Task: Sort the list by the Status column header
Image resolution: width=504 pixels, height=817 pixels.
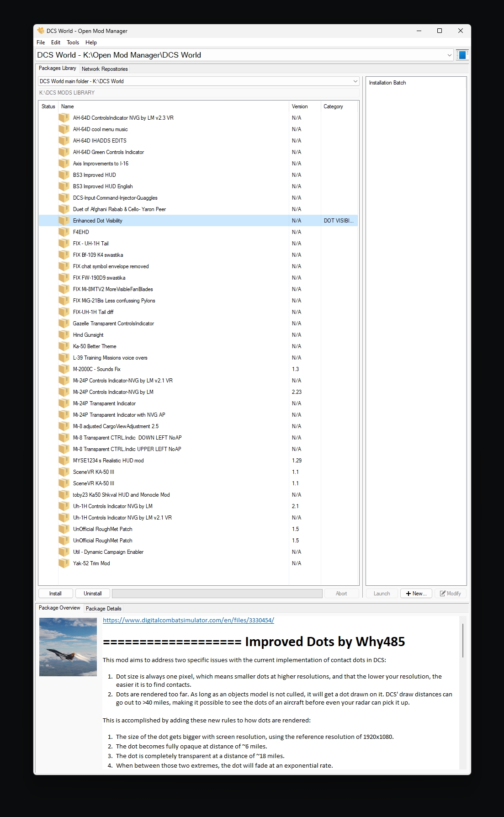Action: [x=48, y=106]
